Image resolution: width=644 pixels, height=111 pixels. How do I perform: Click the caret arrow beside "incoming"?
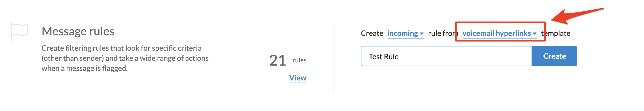pos(422,34)
